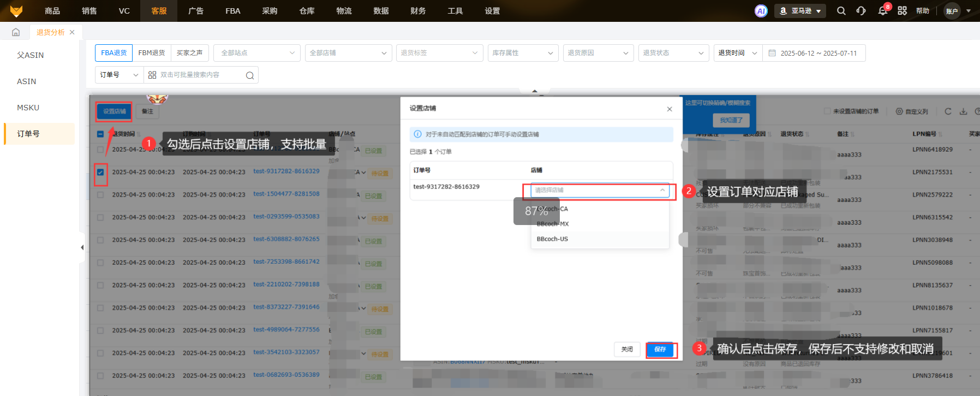
Task: Switch to the 买家之声 tab
Action: pos(189,53)
